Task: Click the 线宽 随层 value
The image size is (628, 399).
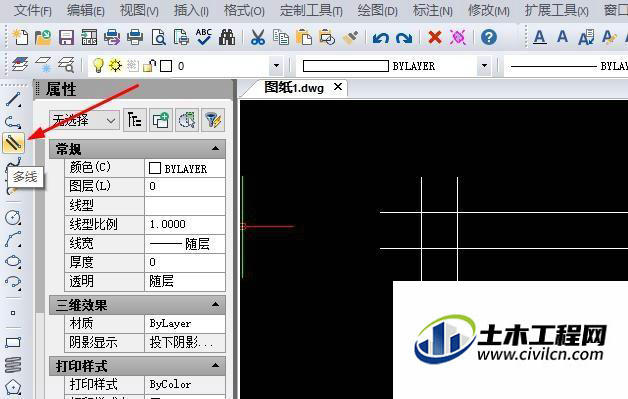Action: tap(185, 244)
